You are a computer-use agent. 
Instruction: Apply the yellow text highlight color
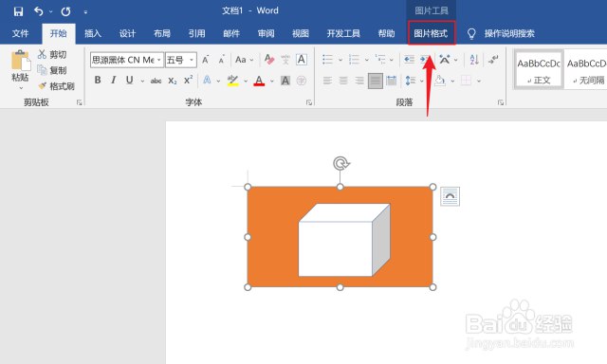pyautogui.click(x=232, y=81)
